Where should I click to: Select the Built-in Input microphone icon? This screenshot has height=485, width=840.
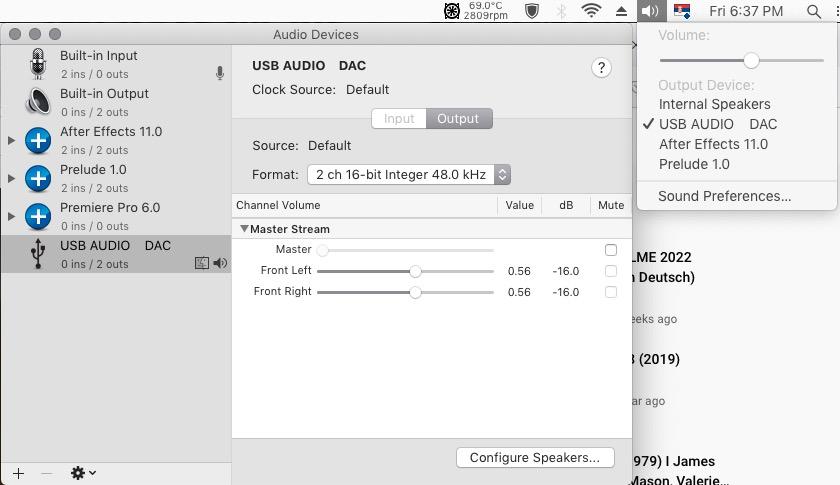coord(38,64)
